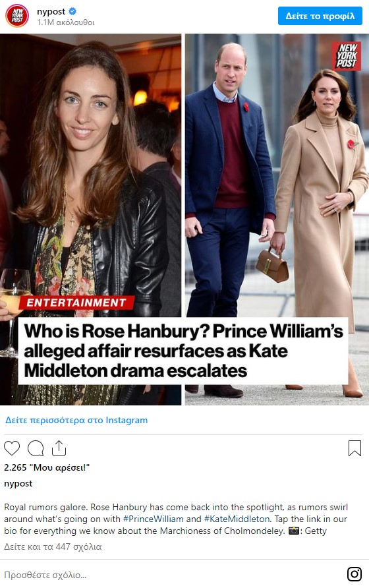View the 1.1M ακόλουθοι follower count

(x=66, y=22)
